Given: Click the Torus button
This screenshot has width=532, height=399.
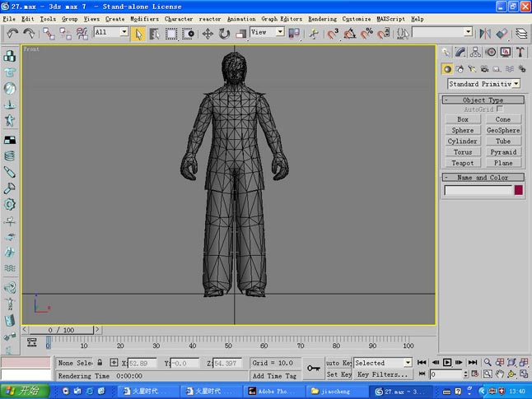Looking at the screenshot, I should pos(463,152).
